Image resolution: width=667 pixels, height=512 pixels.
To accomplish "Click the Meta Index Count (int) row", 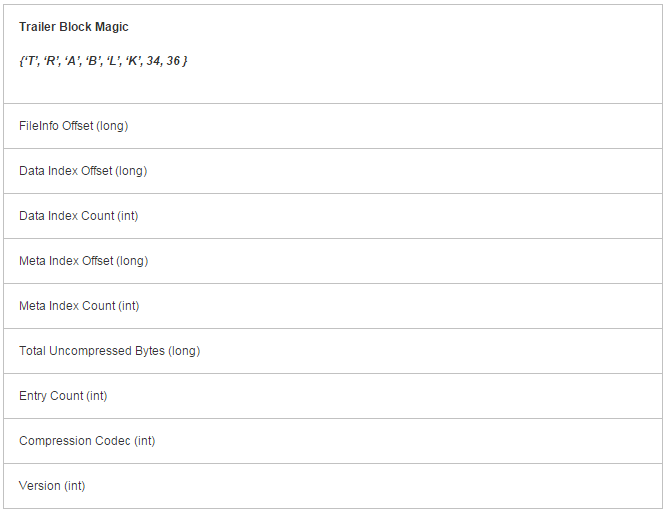I will click(333, 306).
